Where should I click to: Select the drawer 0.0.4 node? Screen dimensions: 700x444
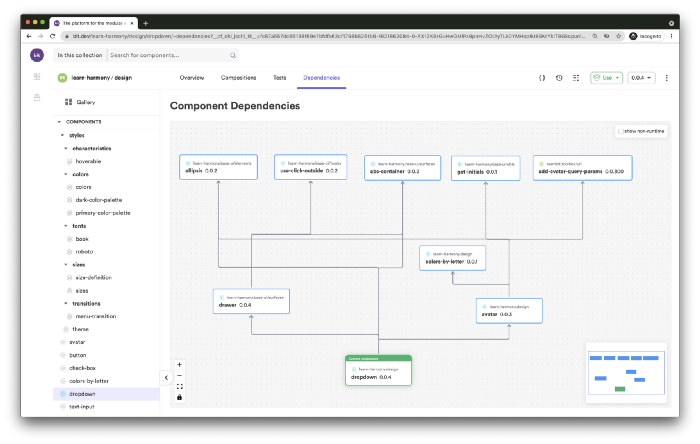(x=251, y=301)
